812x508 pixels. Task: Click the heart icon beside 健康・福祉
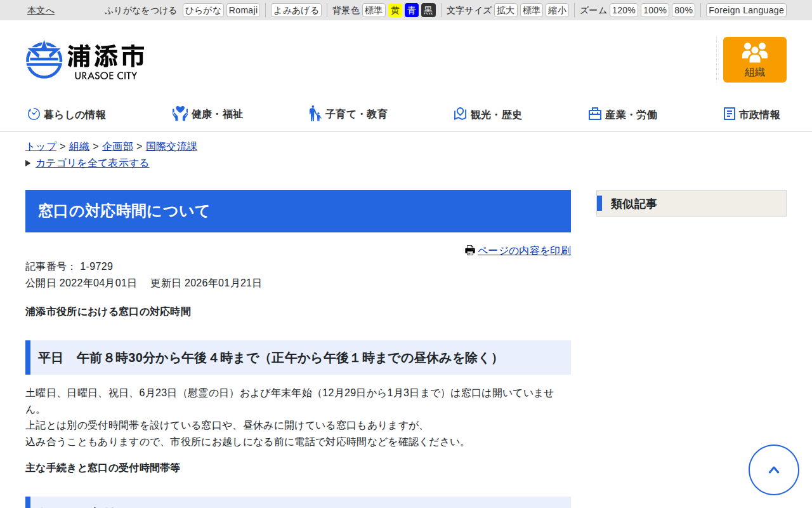click(180, 114)
